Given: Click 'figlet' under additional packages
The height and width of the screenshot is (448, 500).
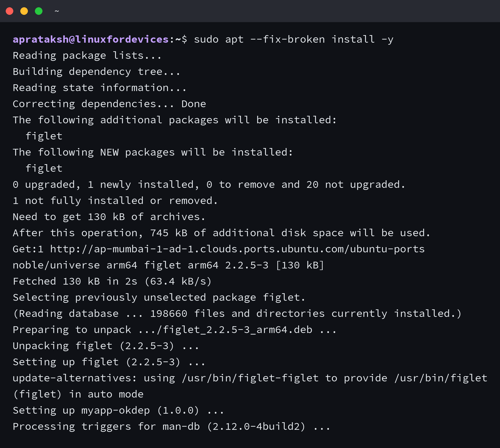Looking at the screenshot, I should pyautogui.click(x=44, y=136).
